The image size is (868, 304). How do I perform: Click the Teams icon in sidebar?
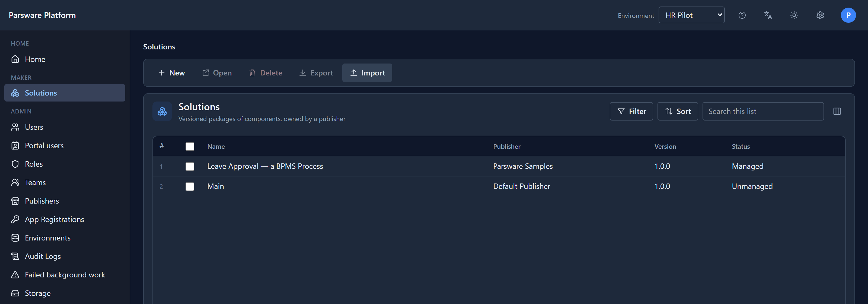[15, 182]
